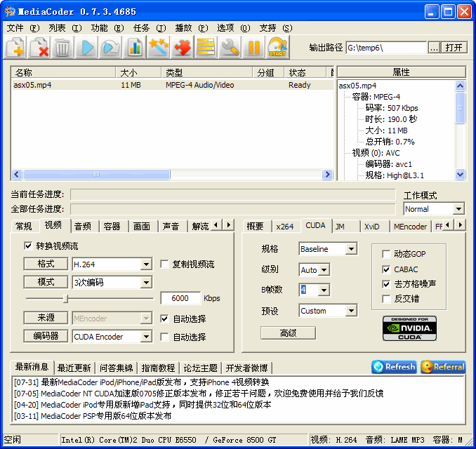
Task: Open the H.264 format dropdown
Action: click(146, 264)
